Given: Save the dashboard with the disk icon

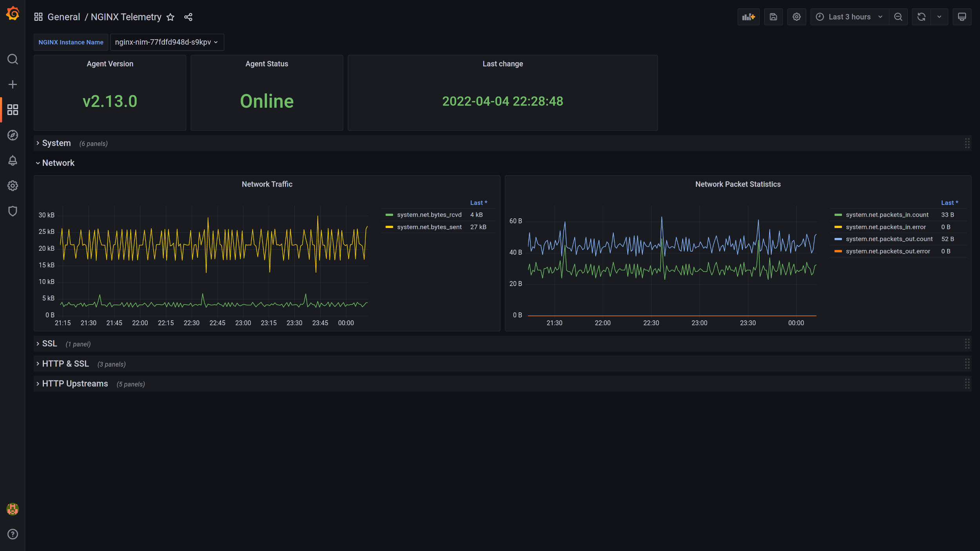Looking at the screenshot, I should 773,17.
